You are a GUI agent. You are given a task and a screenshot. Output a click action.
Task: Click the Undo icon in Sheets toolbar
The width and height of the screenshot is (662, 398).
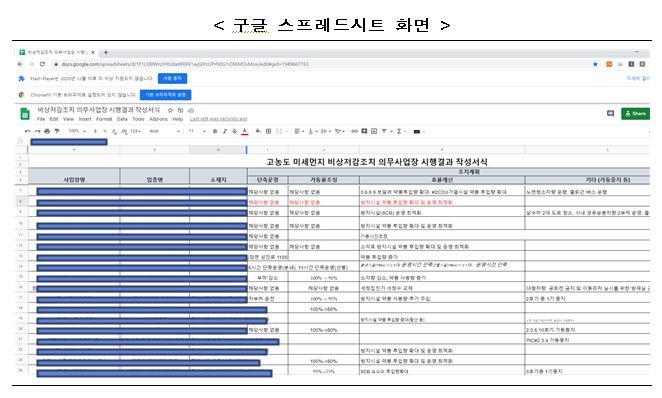coord(27,131)
